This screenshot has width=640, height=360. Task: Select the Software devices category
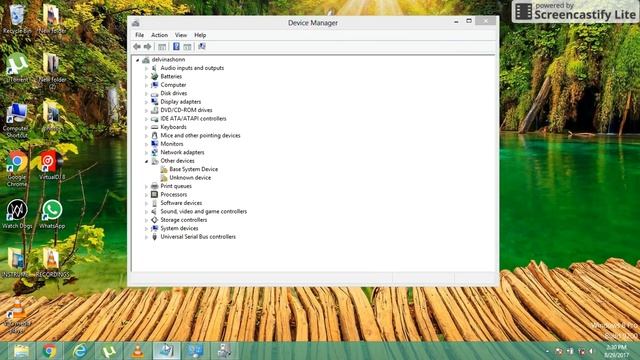[x=181, y=203]
